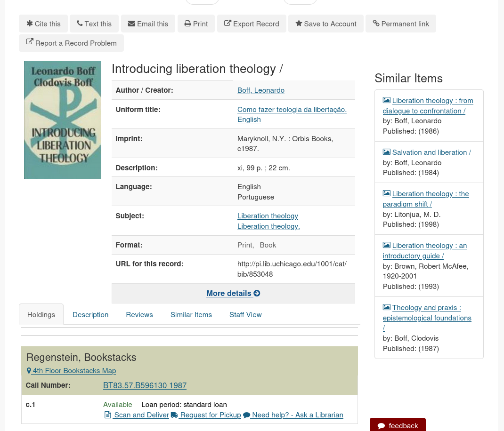This screenshot has height=431, width=504.
Task: Switch to the Reviews tab
Action: (x=139, y=314)
